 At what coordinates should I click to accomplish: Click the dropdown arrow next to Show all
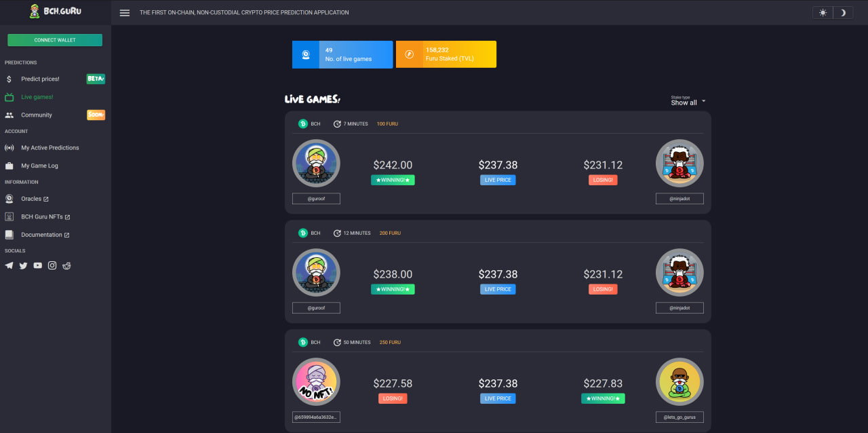(703, 101)
